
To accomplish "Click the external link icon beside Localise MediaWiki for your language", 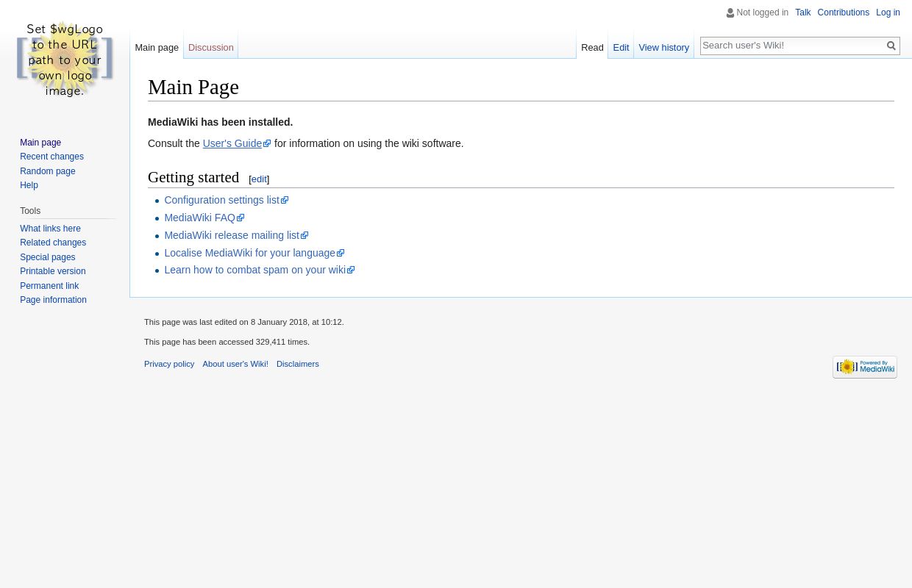I will coord(341,253).
